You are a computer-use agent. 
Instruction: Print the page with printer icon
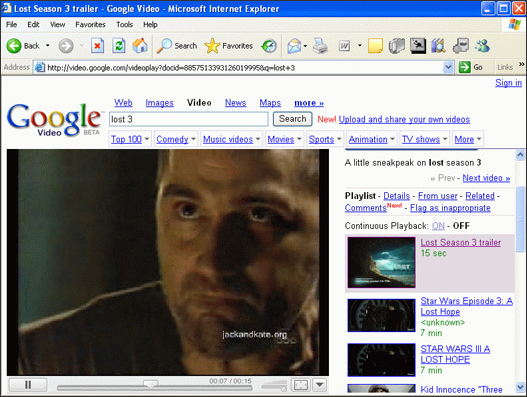pos(320,46)
